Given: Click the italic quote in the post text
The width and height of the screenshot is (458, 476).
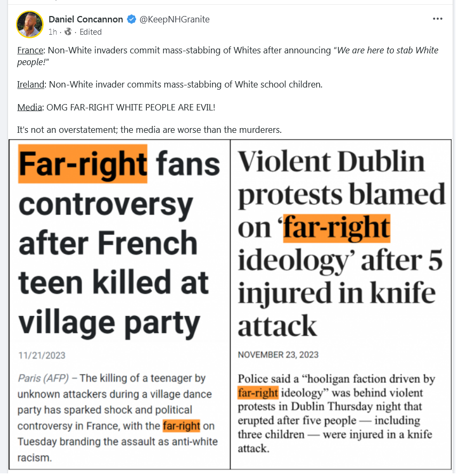Looking at the screenshot, I should point(228,56).
